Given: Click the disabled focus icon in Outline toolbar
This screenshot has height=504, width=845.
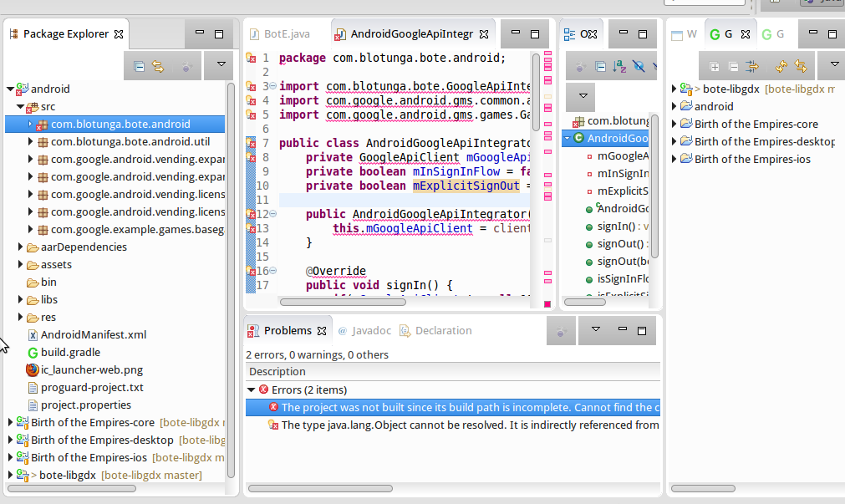Looking at the screenshot, I should (x=580, y=66).
